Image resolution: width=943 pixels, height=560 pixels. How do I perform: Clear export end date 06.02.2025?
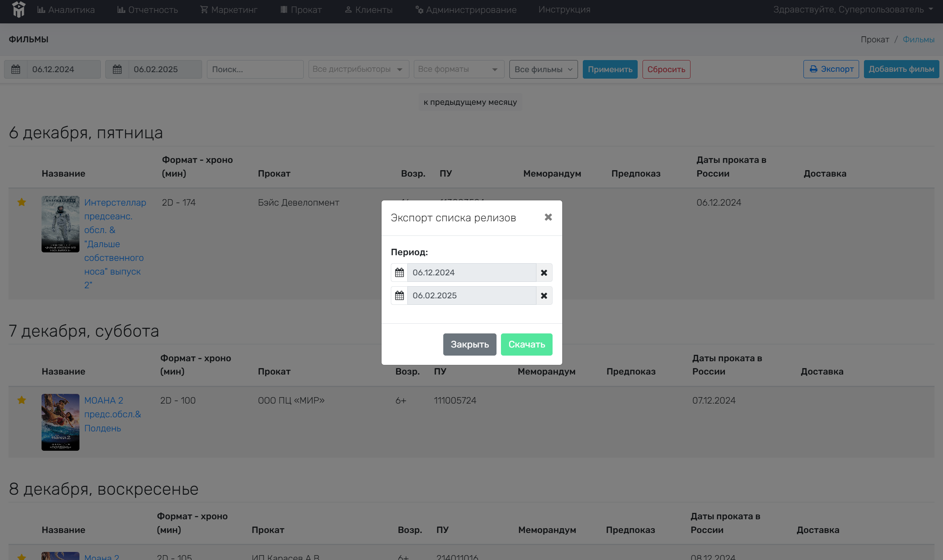tap(544, 296)
